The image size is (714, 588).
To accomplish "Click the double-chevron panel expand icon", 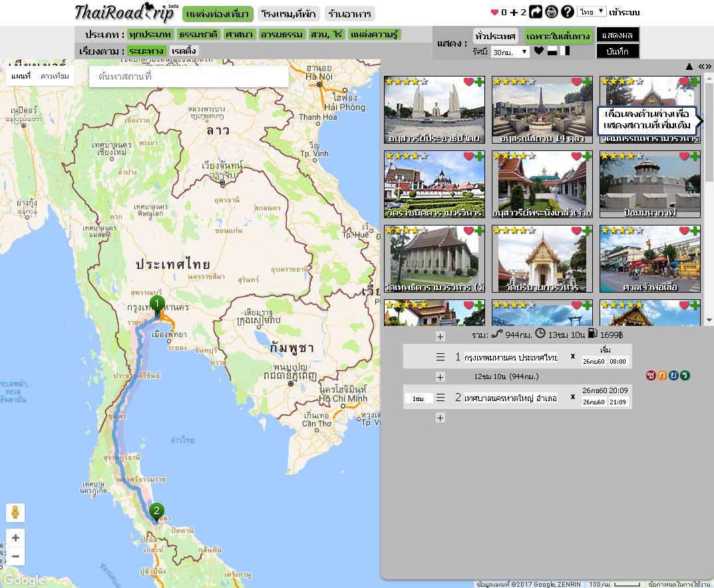I will [x=705, y=67].
